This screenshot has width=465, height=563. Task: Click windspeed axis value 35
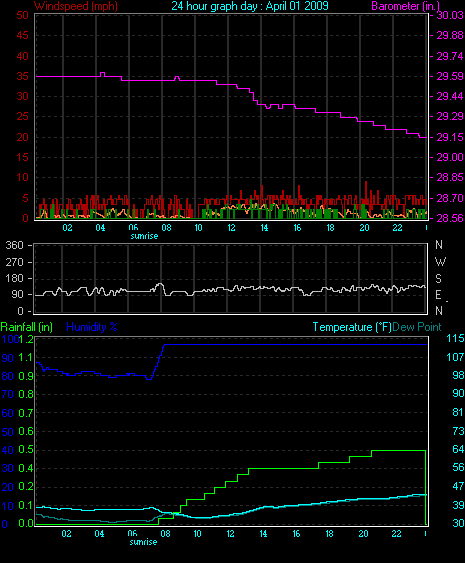coord(22,76)
